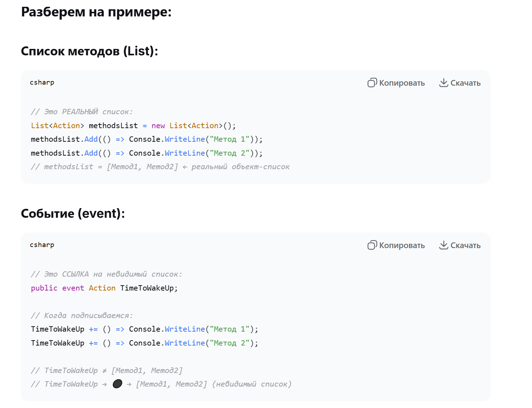
Task: Click the copy icon in the List code block
Action: click(x=372, y=83)
